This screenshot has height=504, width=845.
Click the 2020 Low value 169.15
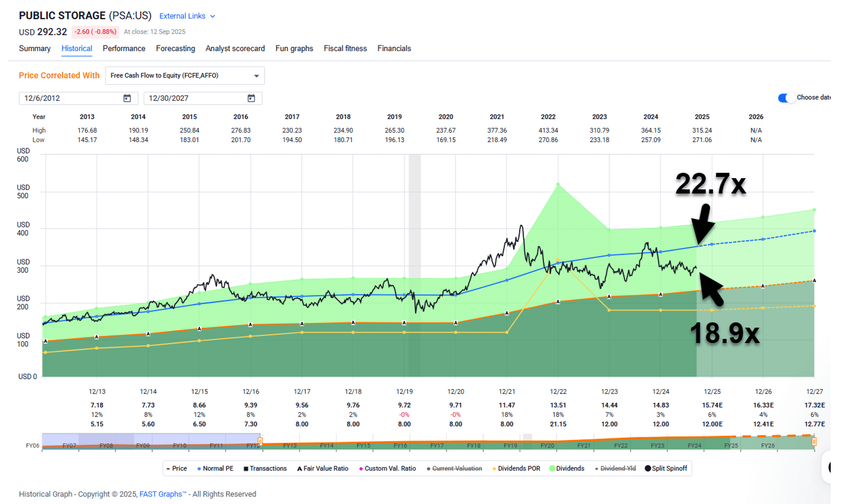tap(446, 140)
